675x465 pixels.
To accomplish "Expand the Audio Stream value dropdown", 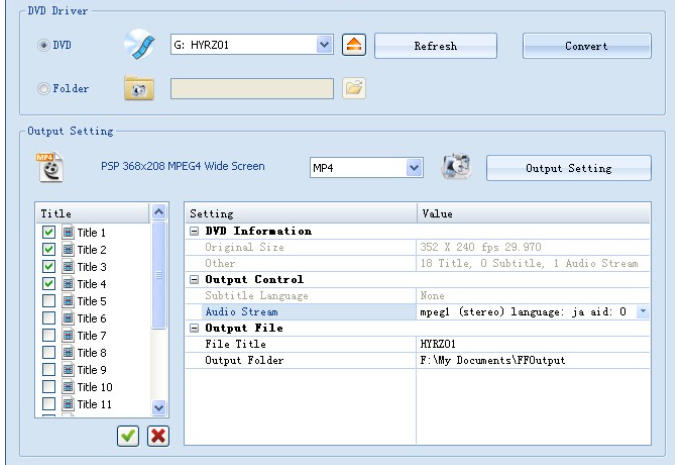I will coord(642,312).
